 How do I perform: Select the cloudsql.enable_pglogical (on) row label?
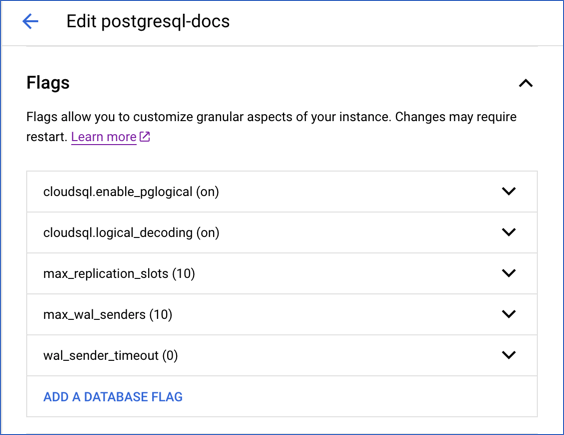131,192
